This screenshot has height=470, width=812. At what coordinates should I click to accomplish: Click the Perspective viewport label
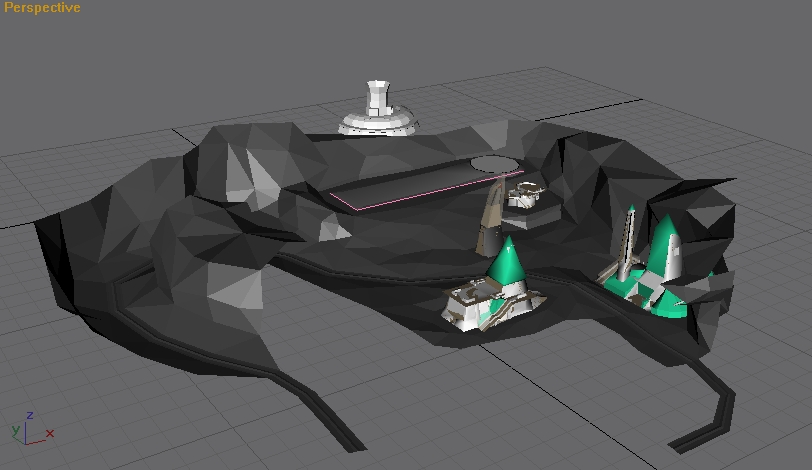[x=42, y=8]
